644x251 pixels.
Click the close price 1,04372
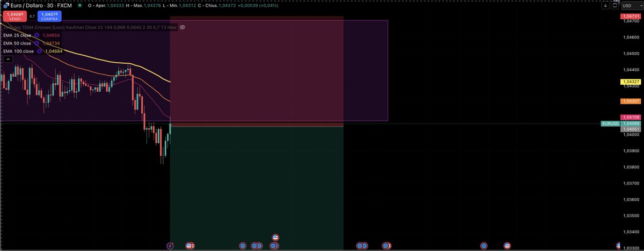(x=228, y=5)
